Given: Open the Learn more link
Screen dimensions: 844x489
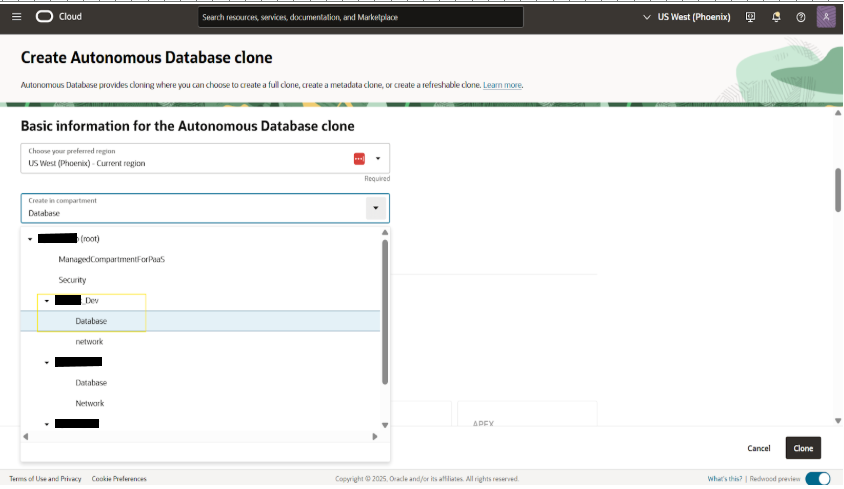Looking at the screenshot, I should pyautogui.click(x=502, y=85).
